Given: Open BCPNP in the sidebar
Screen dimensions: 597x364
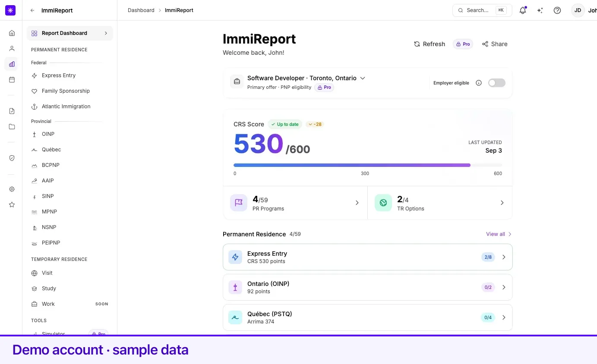Looking at the screenshot, I should 69,165.
